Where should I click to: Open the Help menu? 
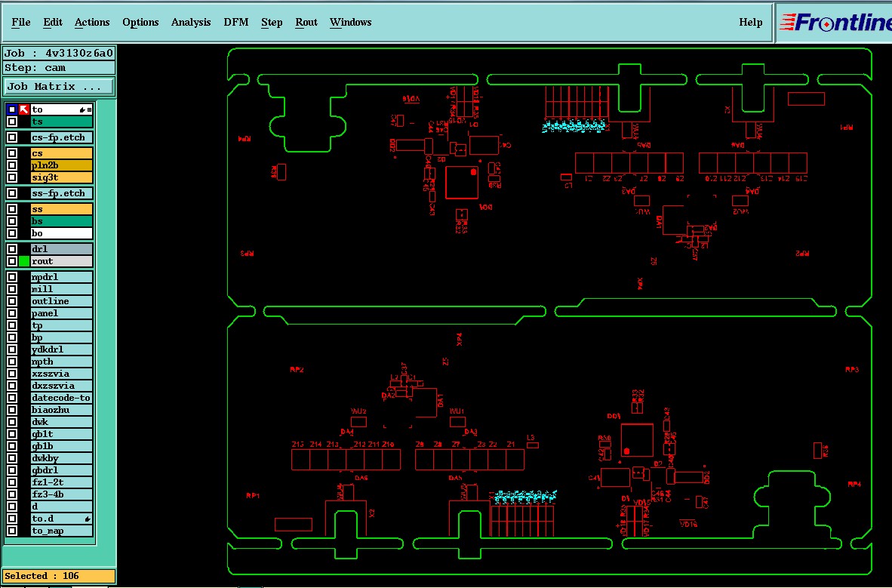click(750, 22)
